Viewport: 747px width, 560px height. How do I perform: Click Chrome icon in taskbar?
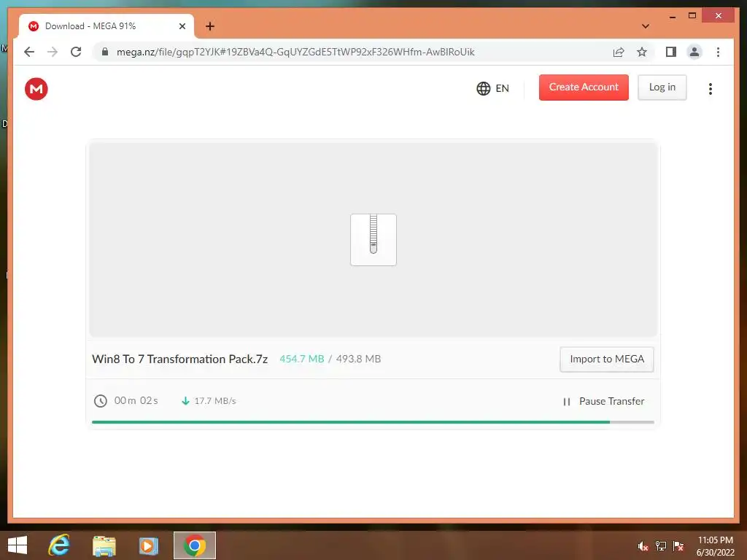click(194, 545)
